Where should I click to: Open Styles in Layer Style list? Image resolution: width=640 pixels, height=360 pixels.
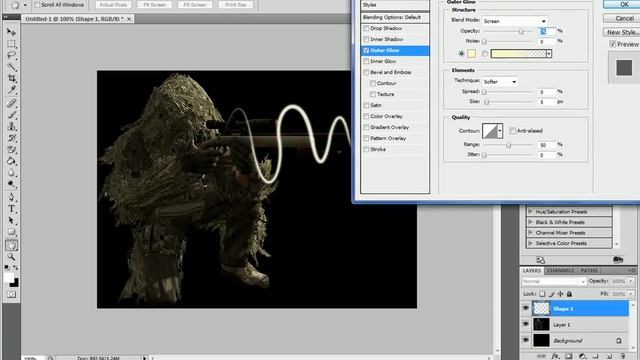395,5
